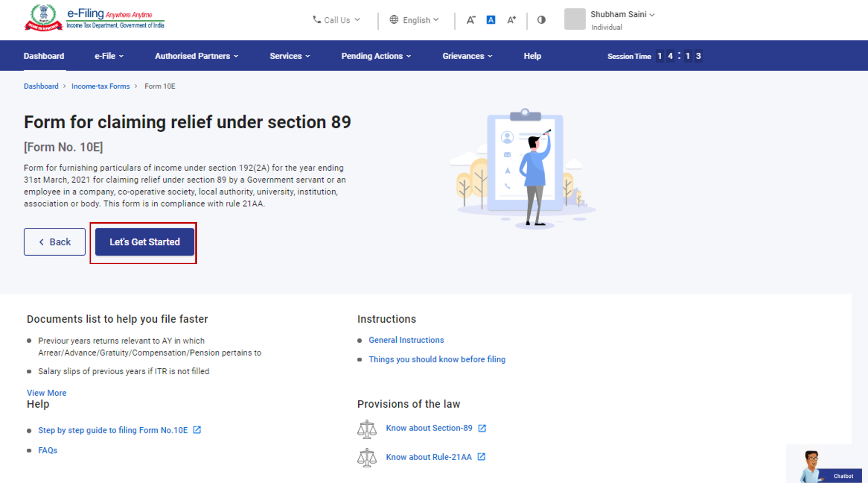
Task: Click the View More link
Action: coord(46,392)
